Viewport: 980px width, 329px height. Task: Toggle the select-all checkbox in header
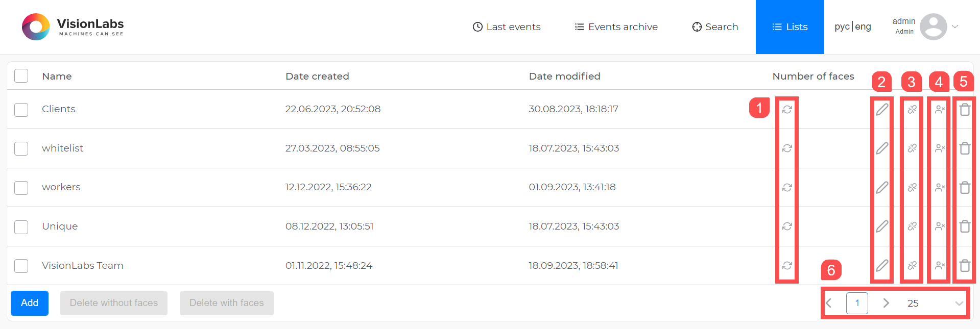(x=21, y=76)
